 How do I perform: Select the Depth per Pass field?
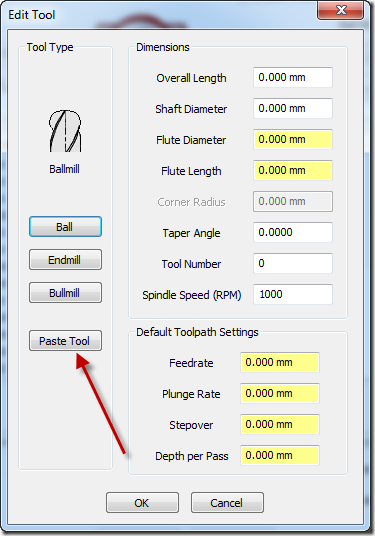tap(280, 455)
